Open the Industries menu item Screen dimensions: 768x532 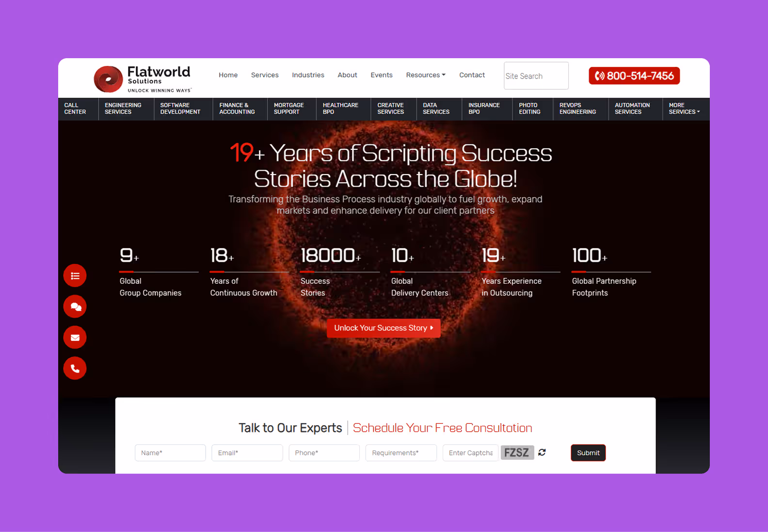(308, 75)
